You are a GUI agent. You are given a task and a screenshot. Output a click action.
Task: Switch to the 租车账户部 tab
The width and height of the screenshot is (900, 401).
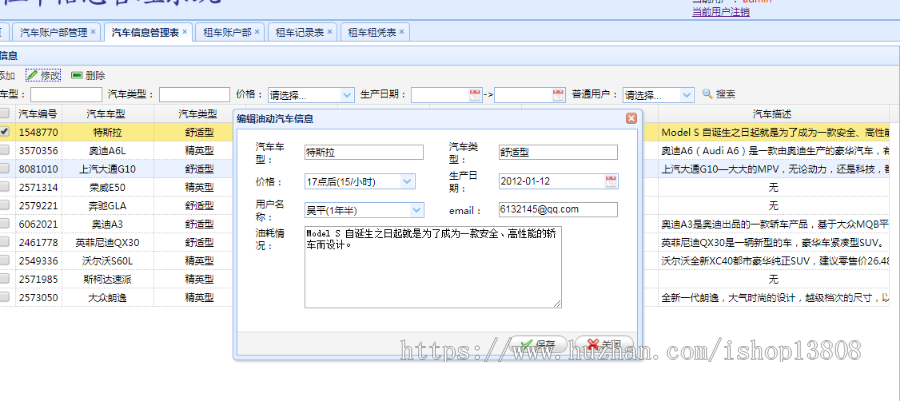coord(227,32)
